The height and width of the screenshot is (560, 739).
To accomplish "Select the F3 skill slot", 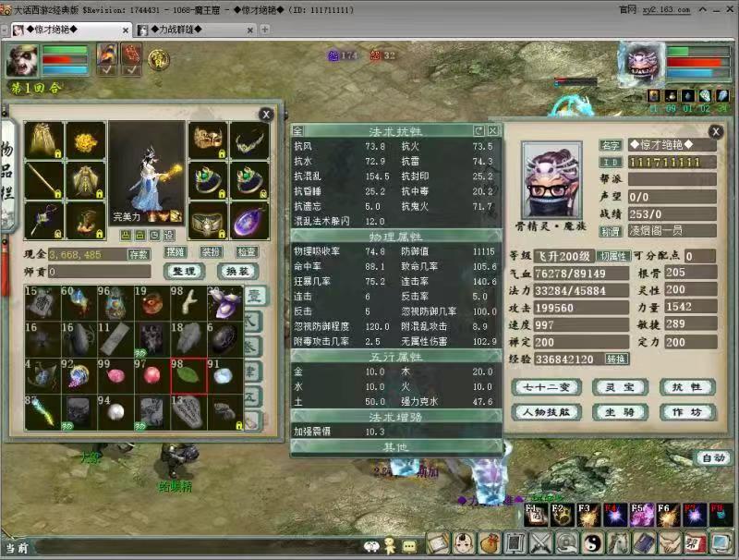I will tap(588, 515).
